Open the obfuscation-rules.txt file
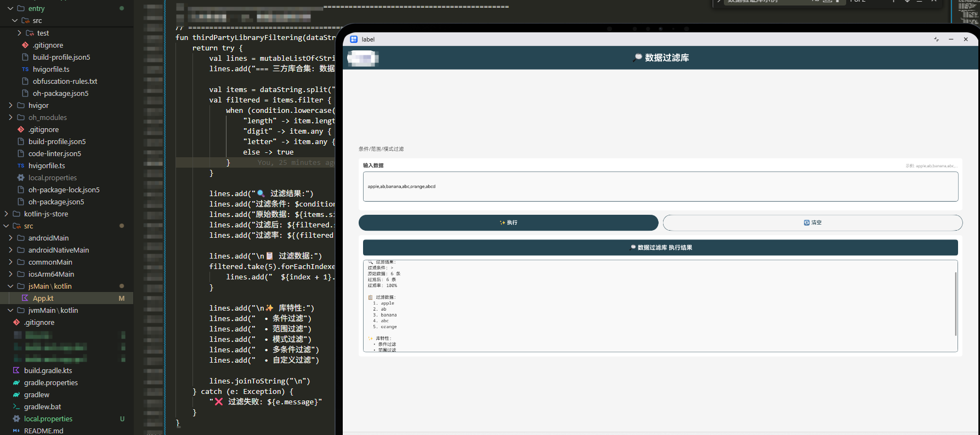 65,81
